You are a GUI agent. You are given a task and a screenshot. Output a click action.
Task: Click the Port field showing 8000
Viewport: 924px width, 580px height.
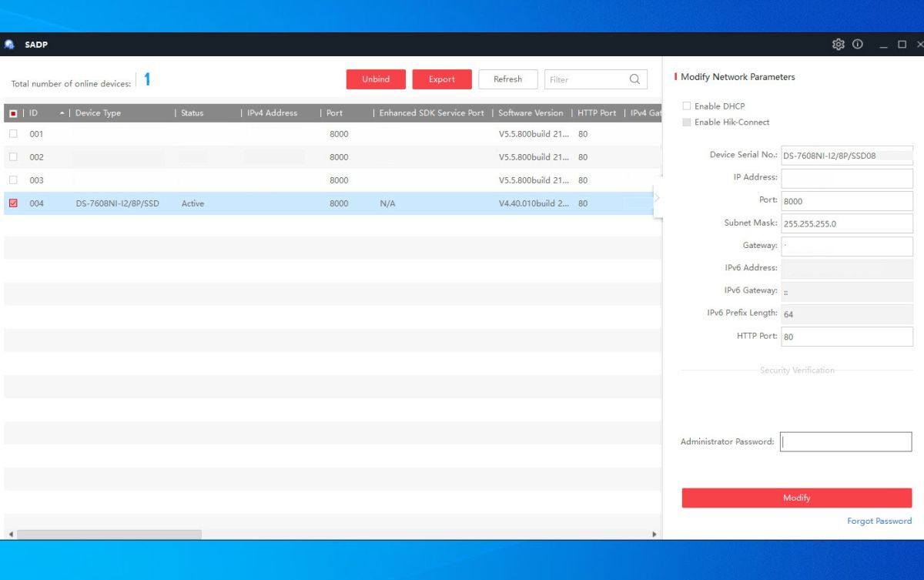(x=847, y=200)
